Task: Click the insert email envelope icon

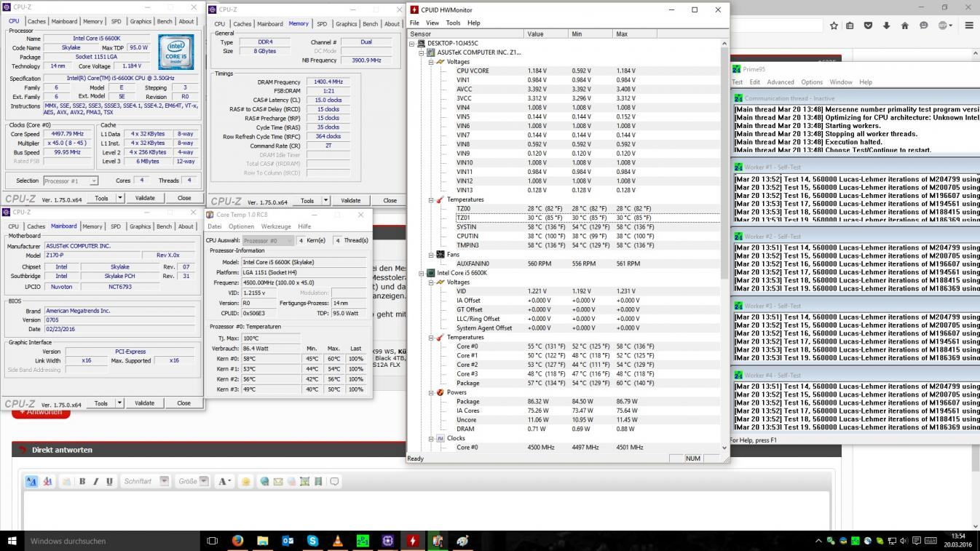Action: click(278, 481)
